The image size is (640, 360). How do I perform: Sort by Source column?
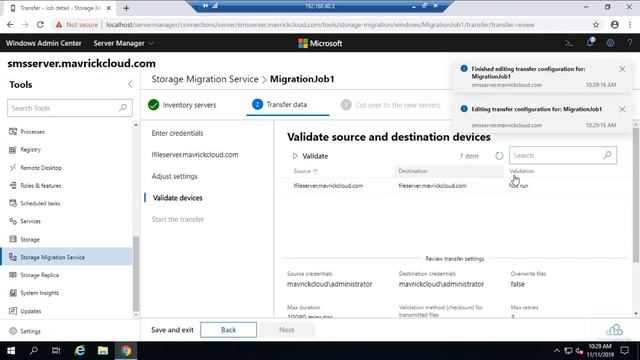(x=305, y=171)
